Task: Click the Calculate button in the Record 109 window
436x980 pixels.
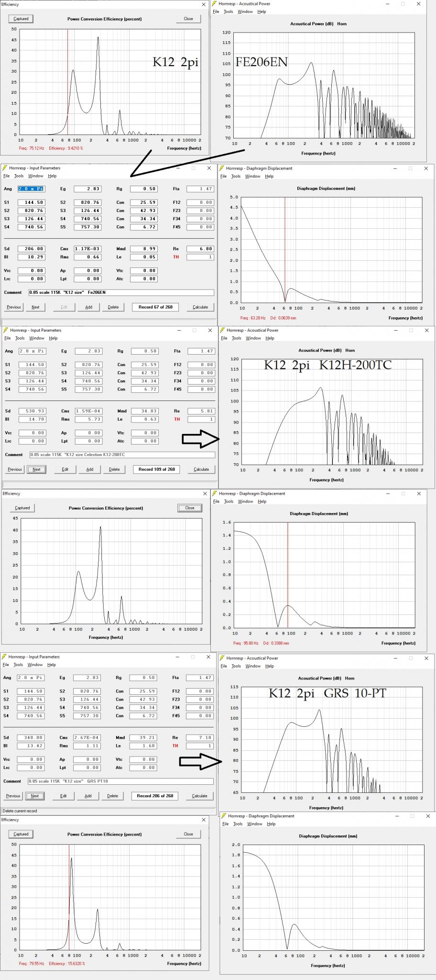Action: (x=201, y=469)
